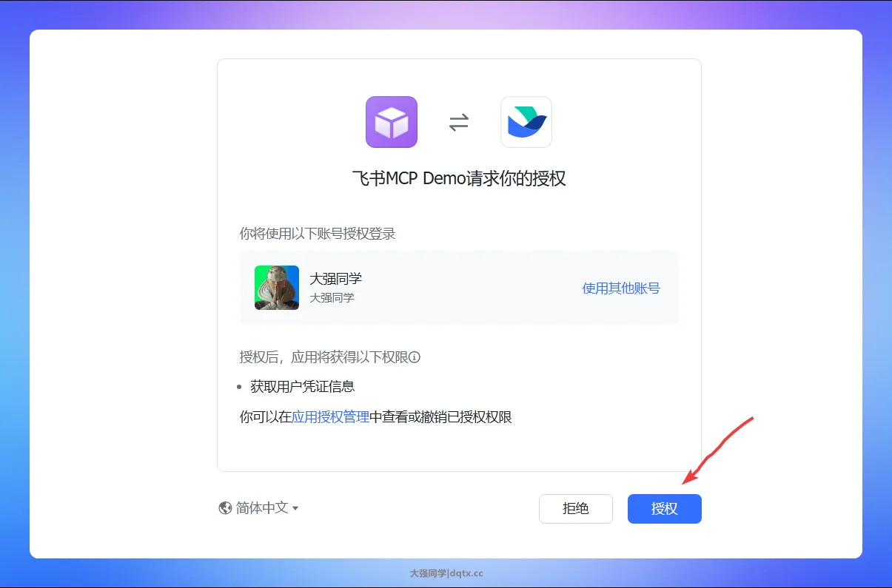The height and width of the screenshot is (588, 892).
Task: Open the permissions info circle icon
Action: pyautogui.click(x=415, y=358)
